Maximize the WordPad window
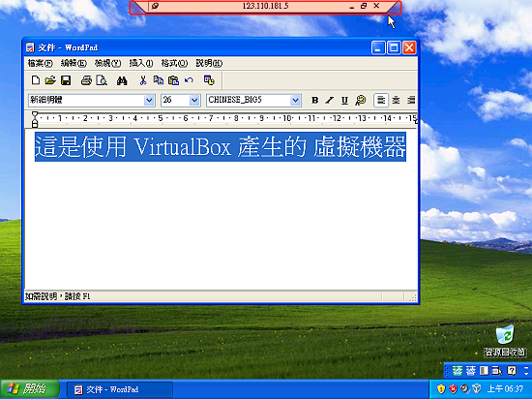This screenshot has width=532, height=399. (394, 47)
